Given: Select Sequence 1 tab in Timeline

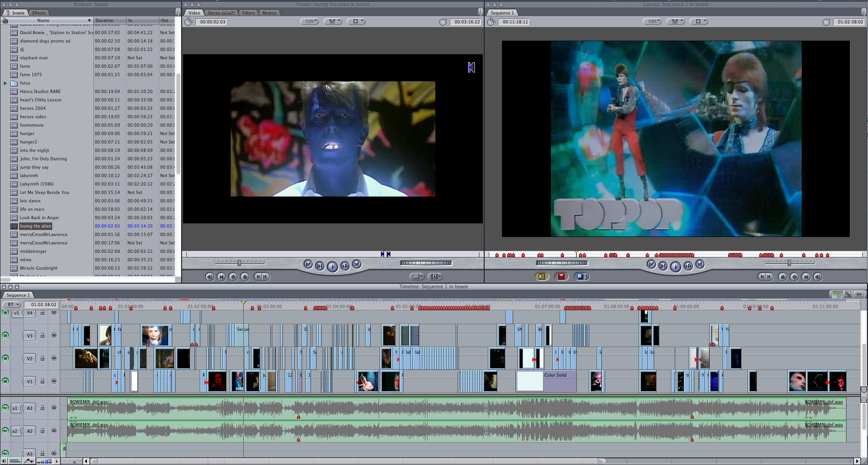Looking at the screenshot, I should coord(18,295).
